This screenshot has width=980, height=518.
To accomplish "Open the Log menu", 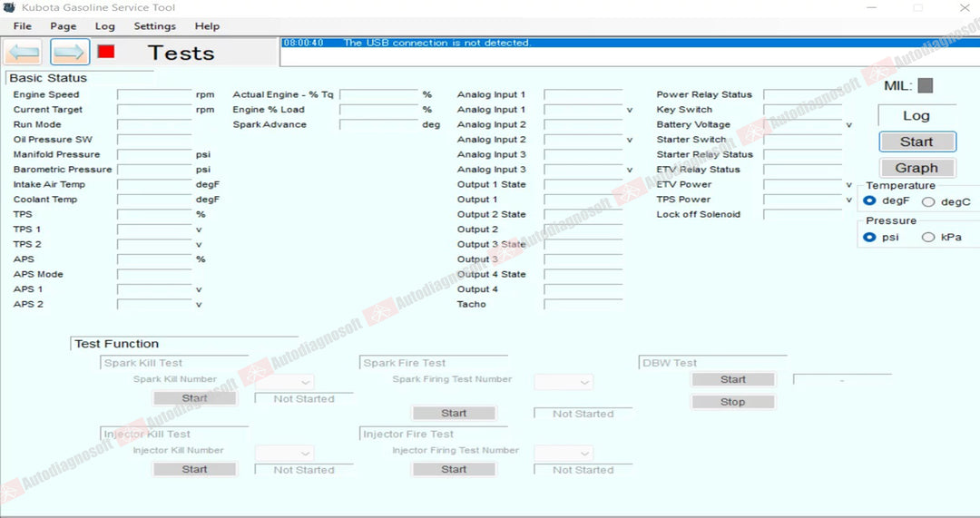I will [x=105, y=26].
